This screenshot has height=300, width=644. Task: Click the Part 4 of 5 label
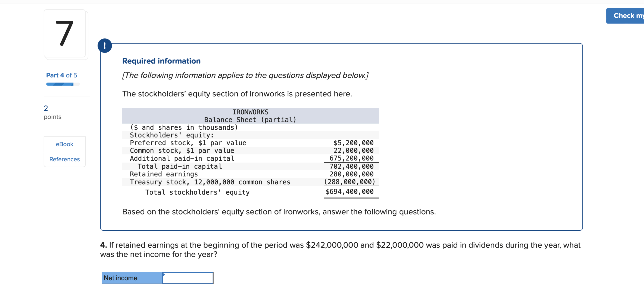61,75
